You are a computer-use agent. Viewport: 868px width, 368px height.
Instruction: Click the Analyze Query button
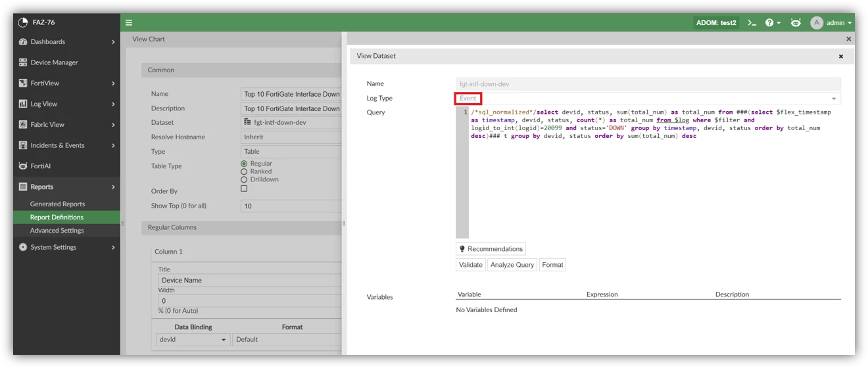(x=512, y=265)
